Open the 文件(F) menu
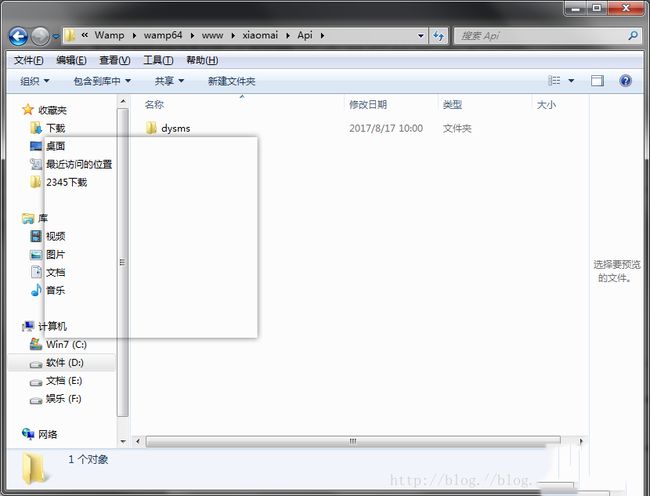The width and height of the screenshot is (650, 496). click(x=28, y=60)
